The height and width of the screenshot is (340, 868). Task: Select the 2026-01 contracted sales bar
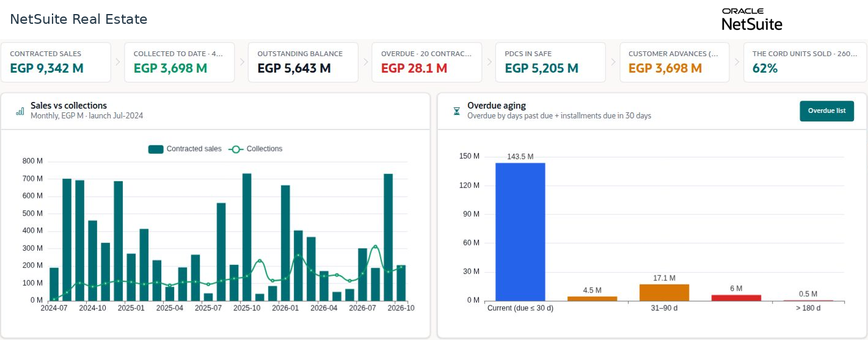pos(285,242)
